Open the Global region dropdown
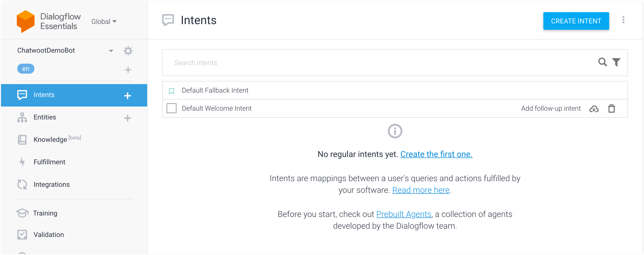The image size is (644, 255). (104, 22)
